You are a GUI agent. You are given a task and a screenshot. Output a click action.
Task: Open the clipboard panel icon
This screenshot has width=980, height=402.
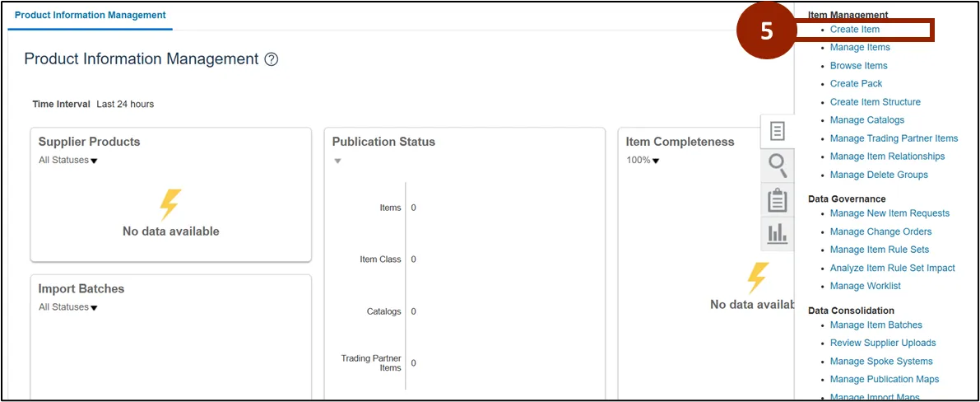(778, 200)
